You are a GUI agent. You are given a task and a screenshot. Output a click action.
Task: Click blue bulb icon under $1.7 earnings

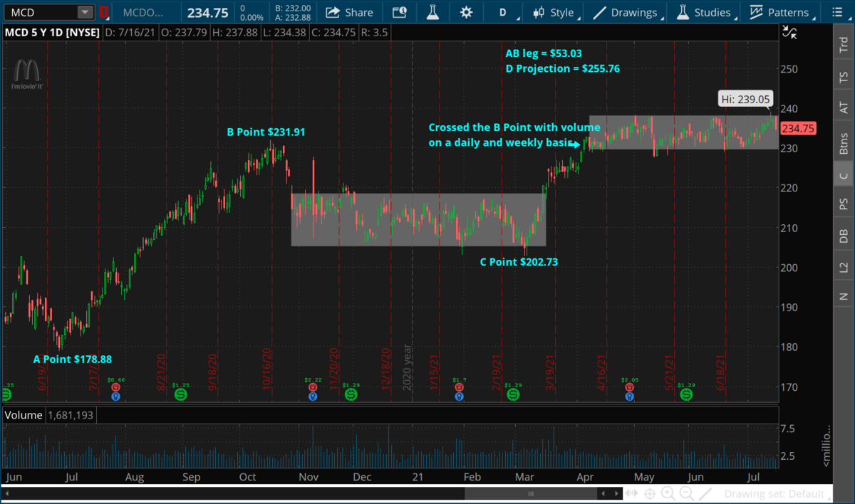[460, 396]
